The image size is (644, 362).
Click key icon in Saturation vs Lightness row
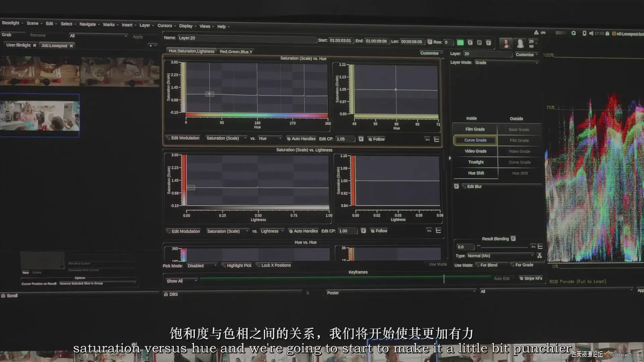click(x=429, y=231)
